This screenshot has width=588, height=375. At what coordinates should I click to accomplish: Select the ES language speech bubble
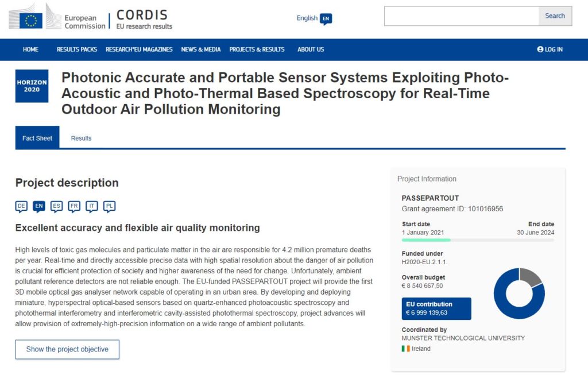(56, 206)
